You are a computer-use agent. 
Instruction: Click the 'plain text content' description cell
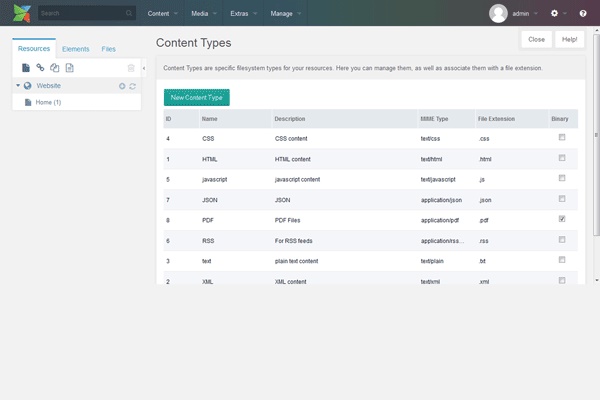296,261
